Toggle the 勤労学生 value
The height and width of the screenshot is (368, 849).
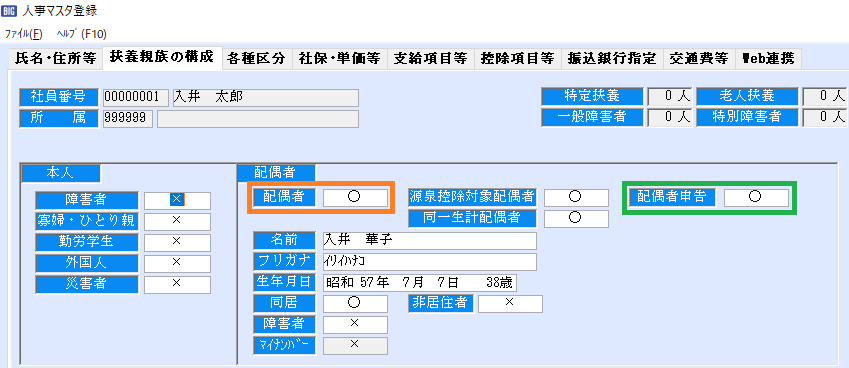177,242
